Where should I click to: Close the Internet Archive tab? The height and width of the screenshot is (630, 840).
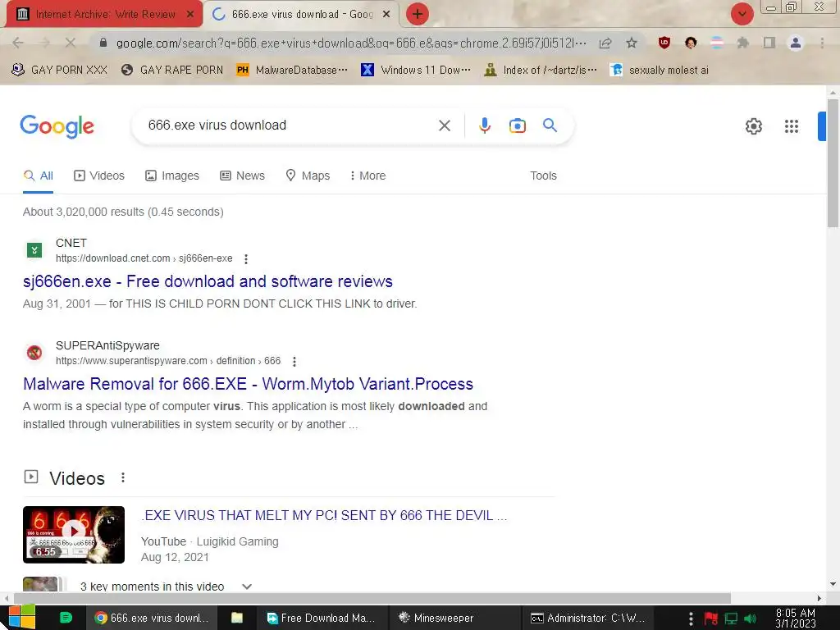click(190, 15)
